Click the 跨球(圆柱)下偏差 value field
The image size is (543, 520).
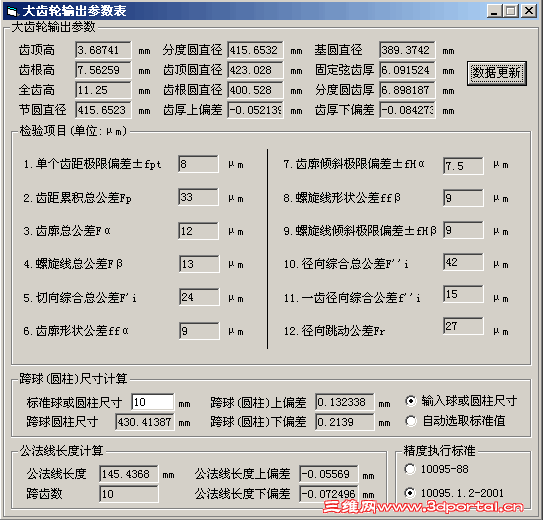click(x=345, y=422)
